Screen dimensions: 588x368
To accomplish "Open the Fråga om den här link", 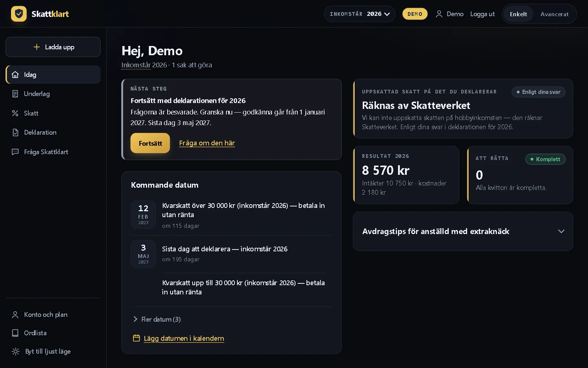I will point(207,143).
